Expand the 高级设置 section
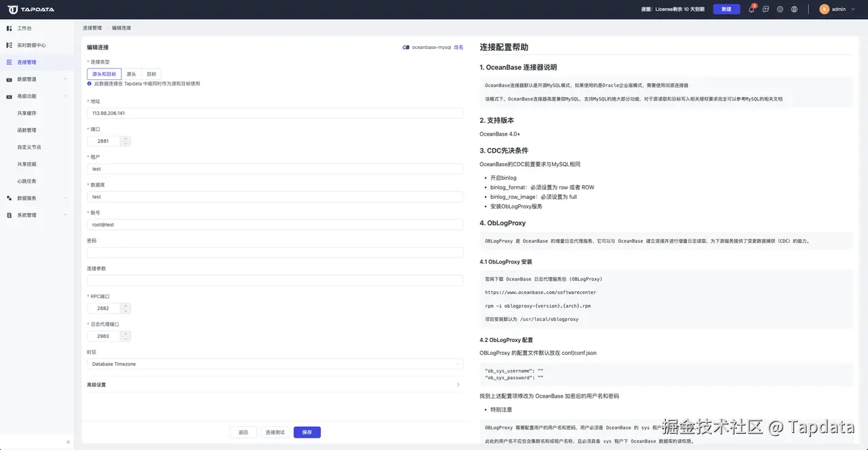The image size is (868, 450). [275, 385]
